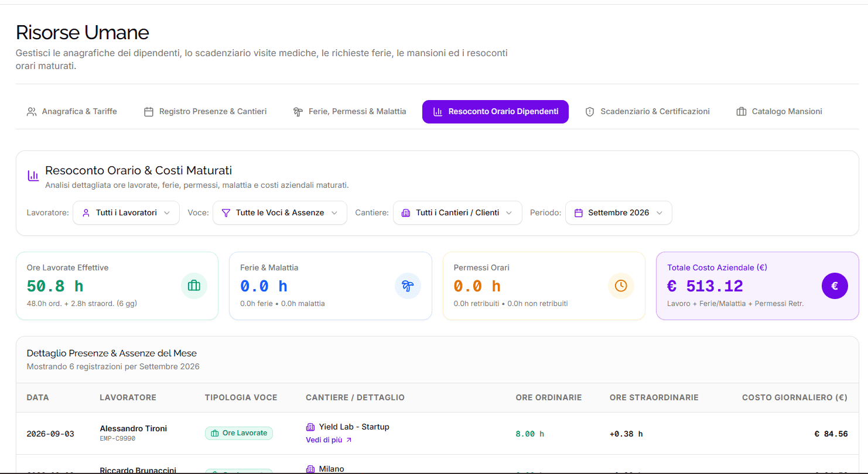Click the date 2026-09-03 cell
The height and width of the screenshot is (474, 868).
point(50,434)
